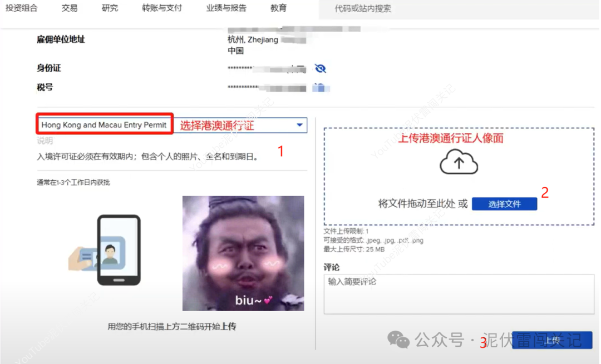
Task: Click the biu meme image
Action: (x=243, y=253)
